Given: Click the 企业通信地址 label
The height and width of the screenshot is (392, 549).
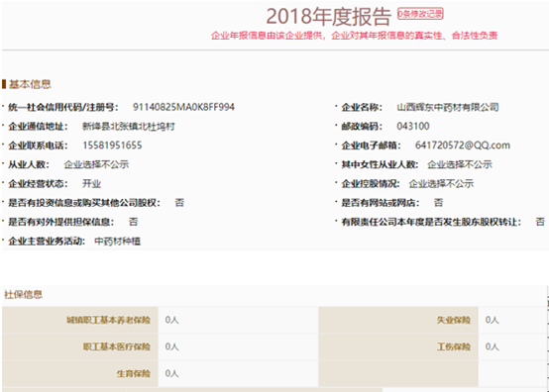Looking at the screenshot, I should click(39, 127).
